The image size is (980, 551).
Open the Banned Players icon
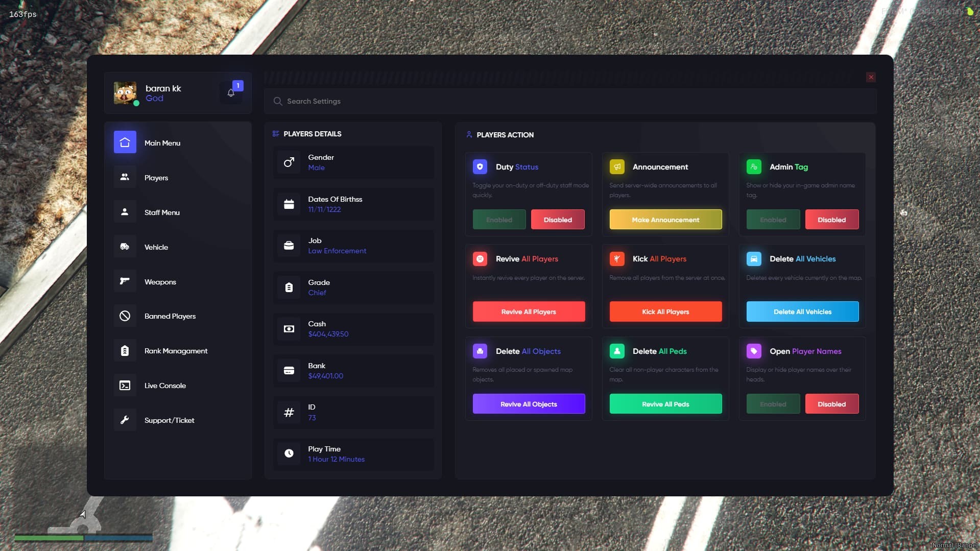coord(125,316)
